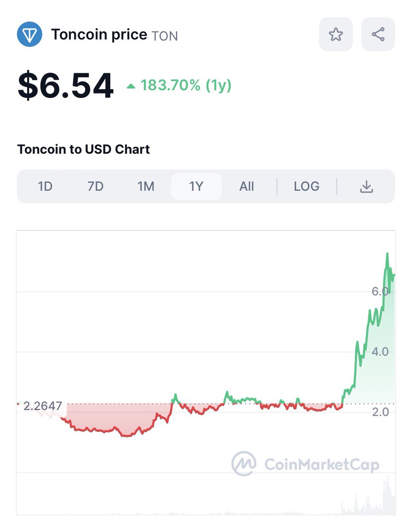Click the TON ticker symbol
This screenshot has height=532, width=412.
tap(165, 35)
